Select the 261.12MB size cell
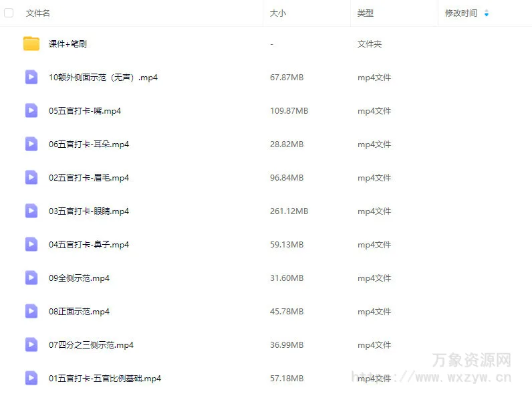The image size is (532, 400). [289, 211]
